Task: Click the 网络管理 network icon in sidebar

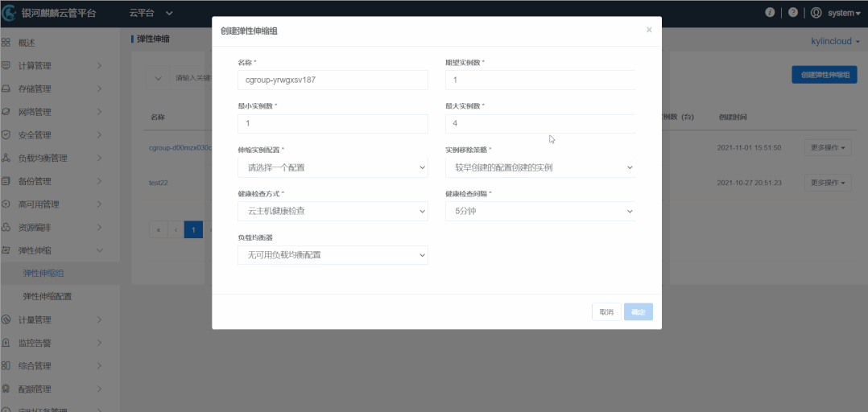Action: click(6, 112)
